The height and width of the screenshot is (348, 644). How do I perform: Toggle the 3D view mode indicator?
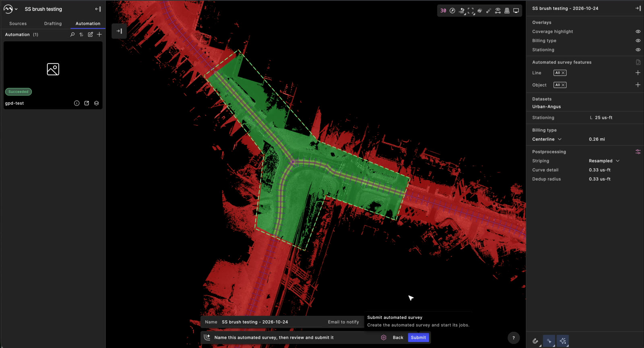443,11
